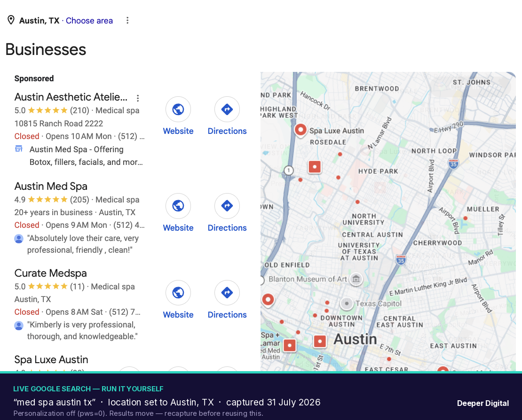Viewport: 522px width, 420px height.
Task: Open the Choose area link
Action: coord(89,21)
